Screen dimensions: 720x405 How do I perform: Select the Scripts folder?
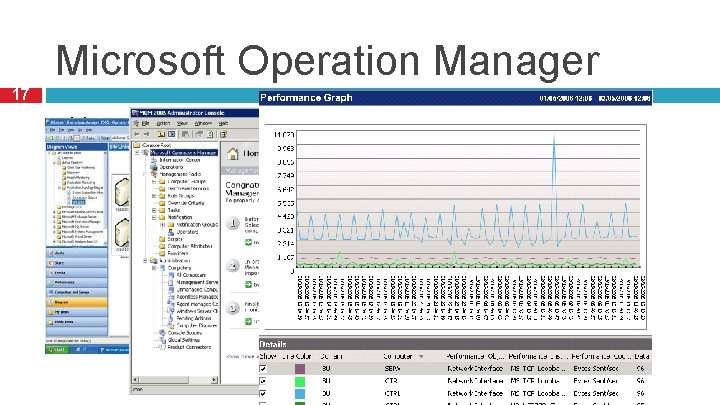[175, 239]
